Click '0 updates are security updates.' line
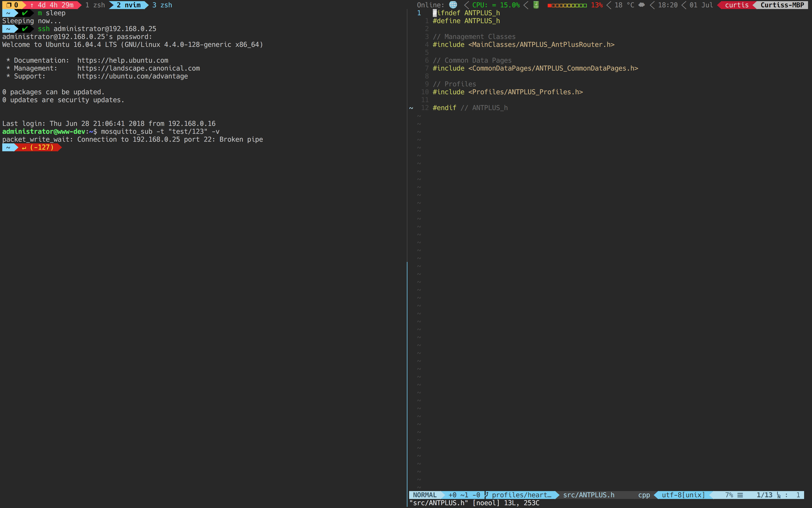The image size is (812, 508). (x=63, y=100)
